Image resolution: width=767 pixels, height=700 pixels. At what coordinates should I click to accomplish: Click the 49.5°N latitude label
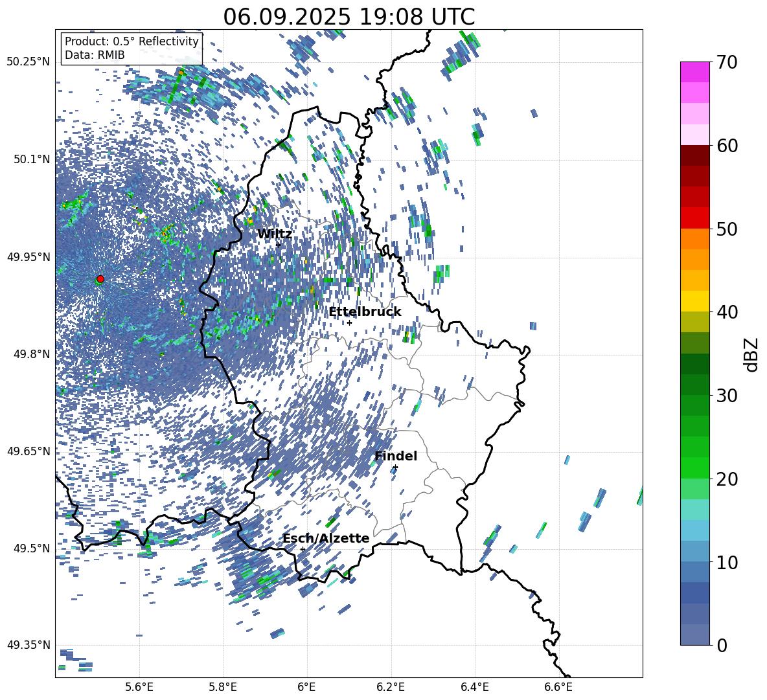pos(32,548)
